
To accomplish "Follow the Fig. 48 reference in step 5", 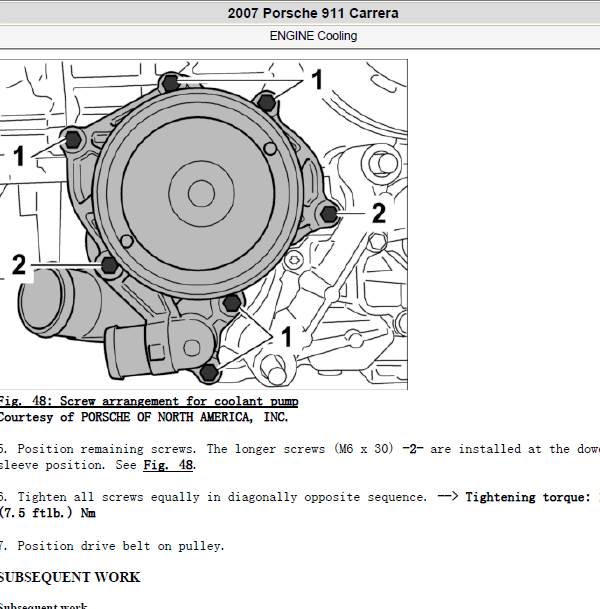I will tap(168, 465).
